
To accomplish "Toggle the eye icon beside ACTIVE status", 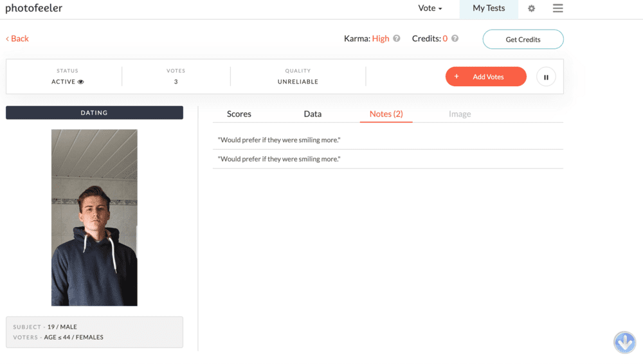I will pyautogui.click(x=81, y=82).
